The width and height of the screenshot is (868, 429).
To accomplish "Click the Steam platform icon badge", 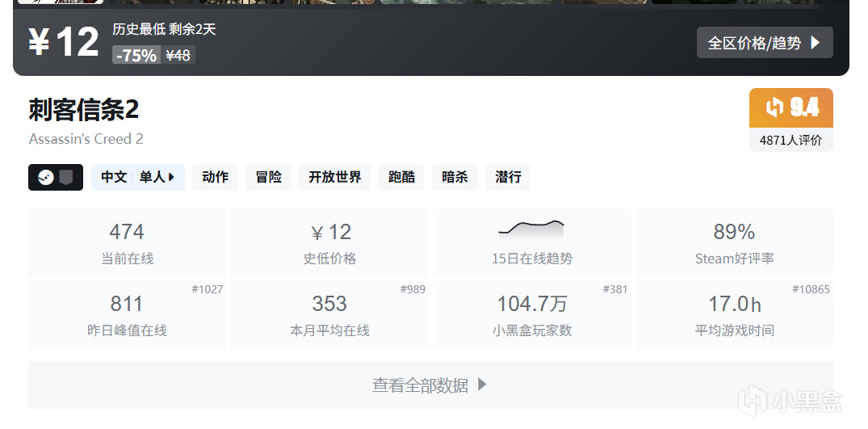I will pos(46,178).
